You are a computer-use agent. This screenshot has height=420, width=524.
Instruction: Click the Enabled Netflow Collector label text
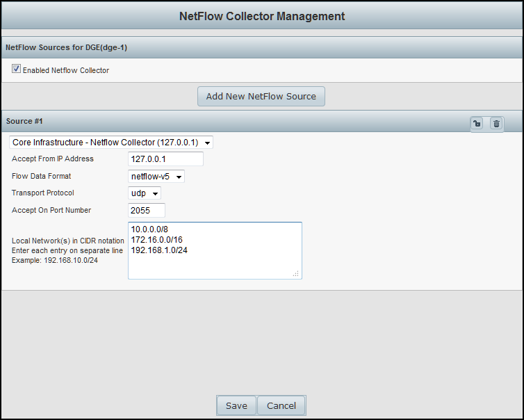(x=66, y=70)
